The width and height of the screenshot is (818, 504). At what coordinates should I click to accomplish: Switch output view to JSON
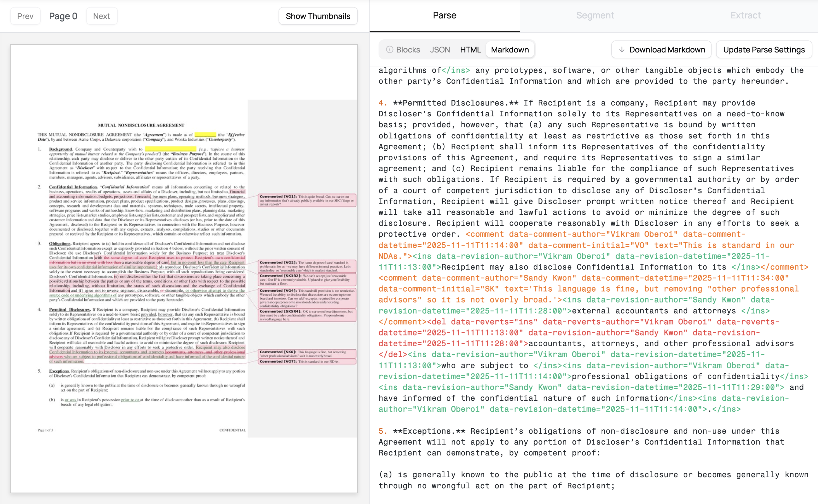(x=440, y=50)
